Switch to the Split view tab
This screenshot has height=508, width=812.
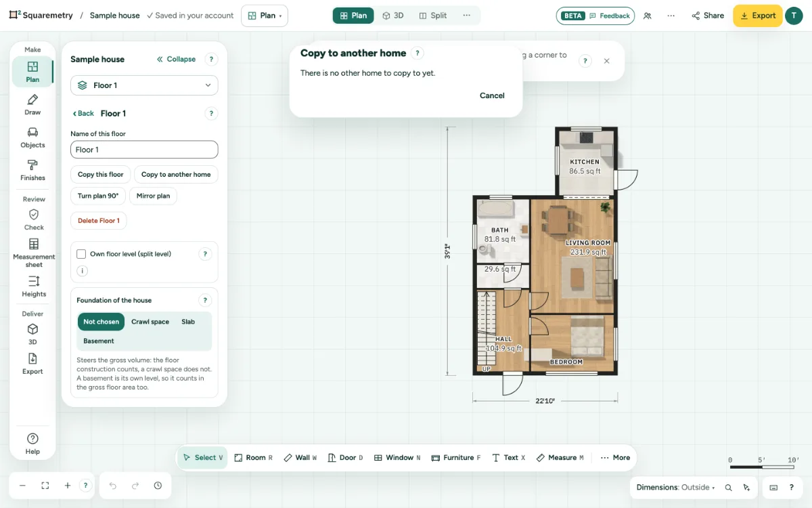pos(433,16)
